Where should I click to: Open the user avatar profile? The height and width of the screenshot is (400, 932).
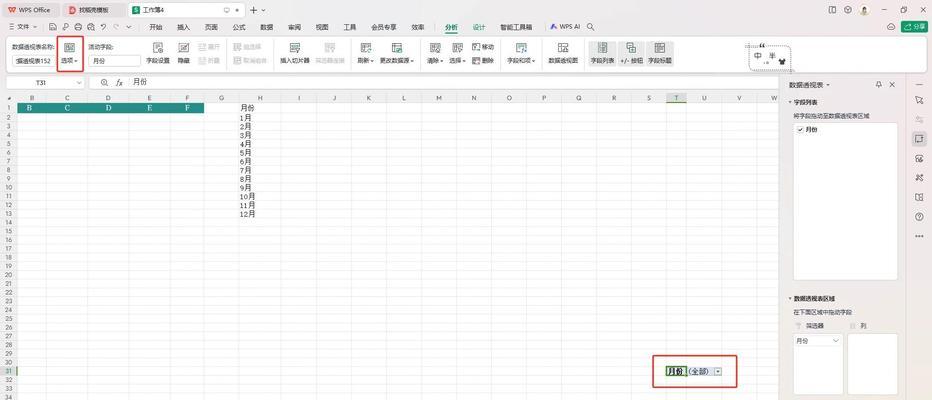[864, 10]
